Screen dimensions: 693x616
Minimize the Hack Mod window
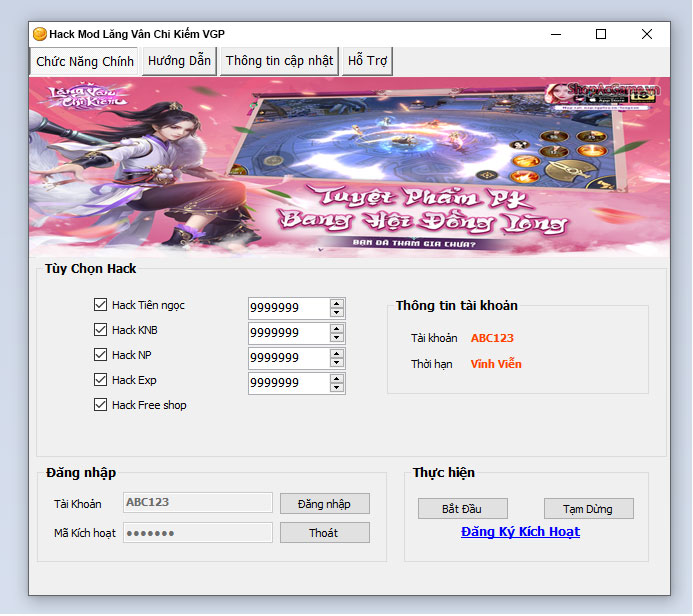(556, 34)
